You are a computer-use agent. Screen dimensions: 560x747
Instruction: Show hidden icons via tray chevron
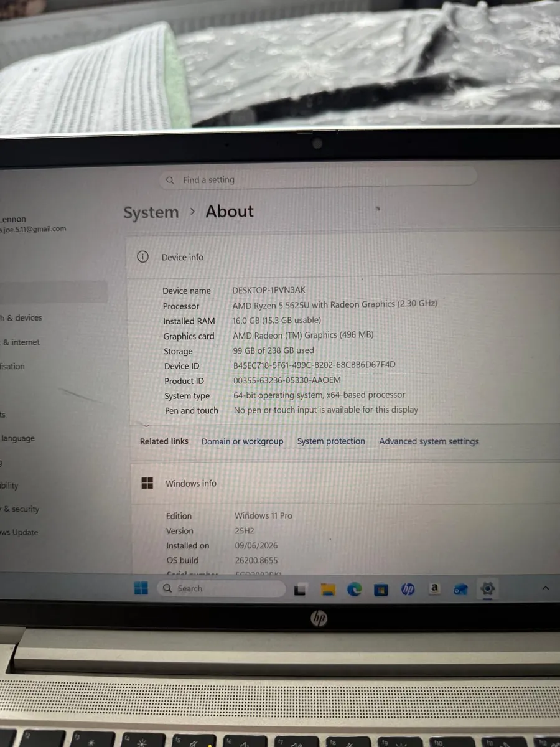545,588
